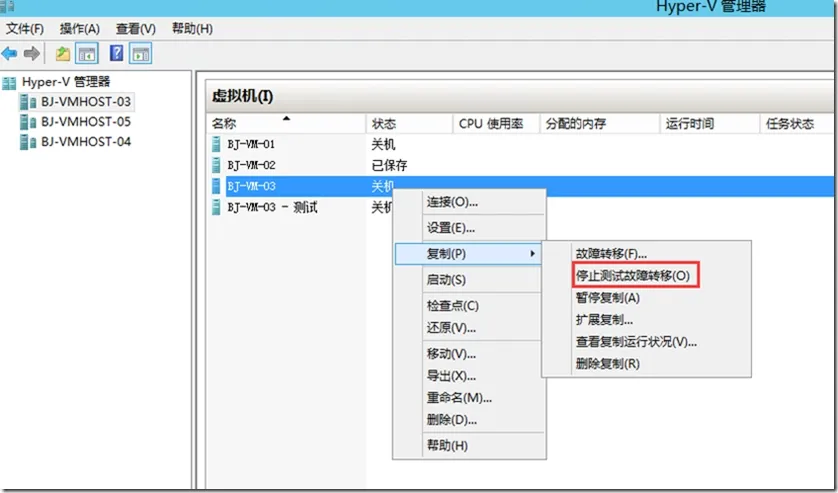Select 复制(P) submenu entry
The width and height of the screenshot is (838, 493).
pyautogui.click(x=468, y=253)
